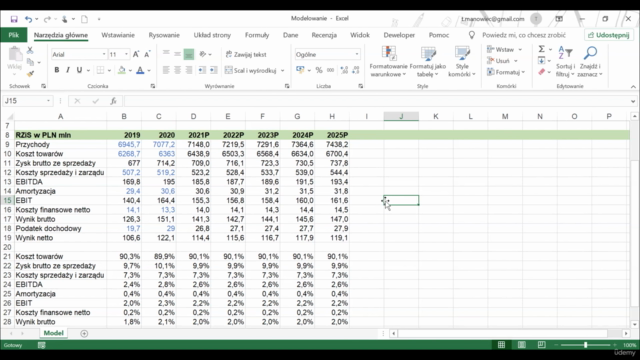This screenshot has width=640, height=360.
Task: Click the decrease decimal icon
Action: tap(356, 70)
